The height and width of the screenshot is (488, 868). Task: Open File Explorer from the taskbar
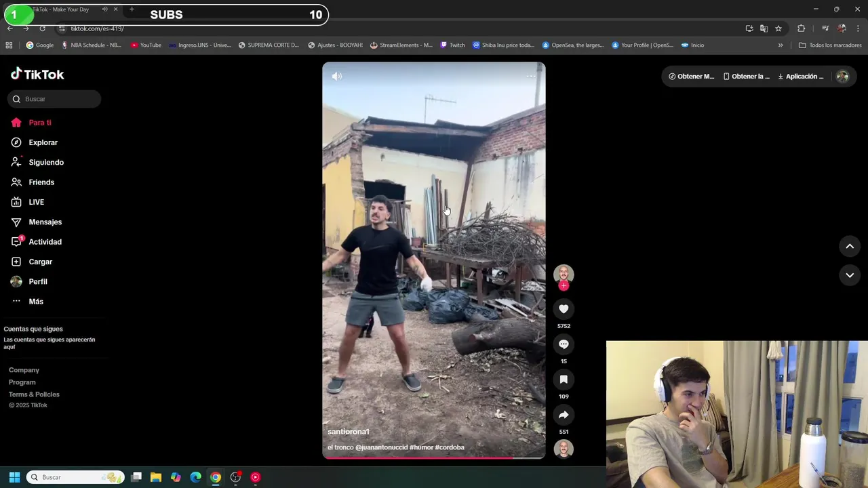(156, 477)
